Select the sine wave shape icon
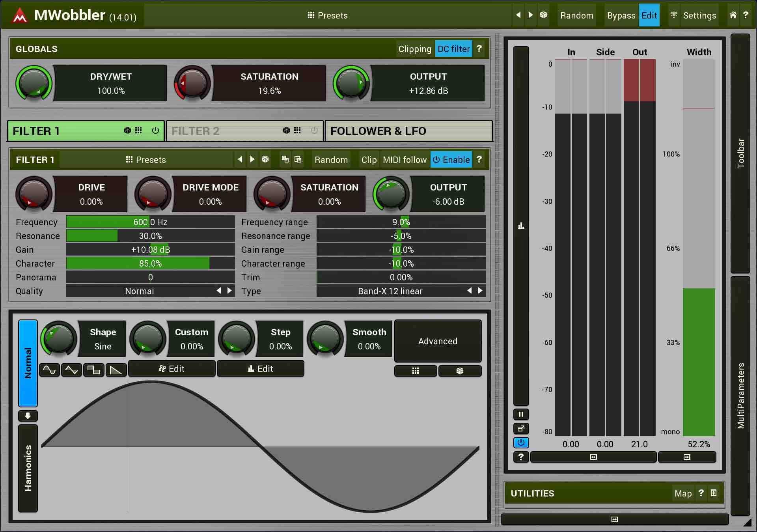This screenshot has width=757, height=532. tap(49, 370)
